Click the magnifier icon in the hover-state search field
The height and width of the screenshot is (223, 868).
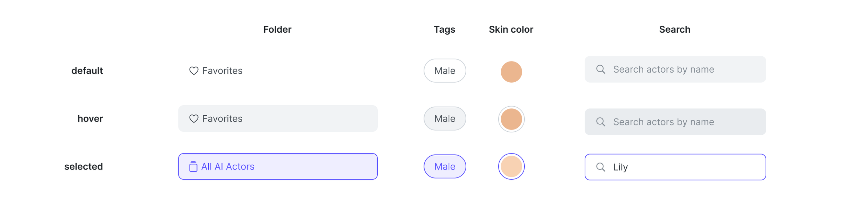coord(601,122)
